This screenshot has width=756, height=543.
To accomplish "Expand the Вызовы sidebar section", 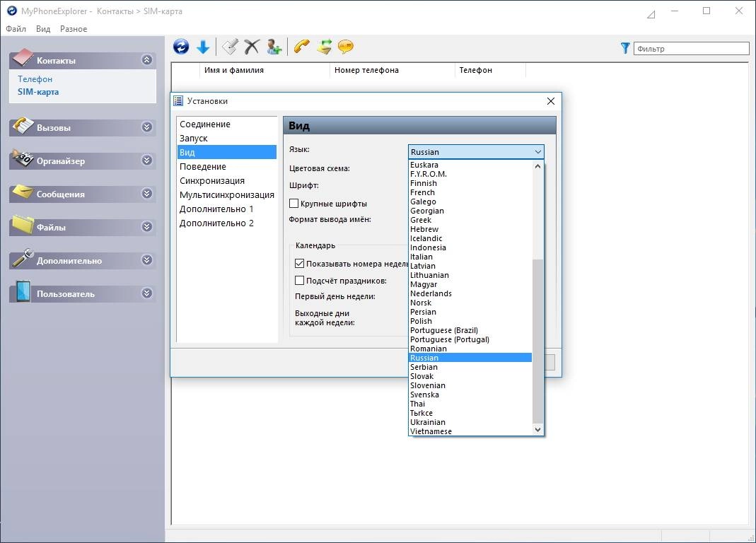I will click(147, 127).
